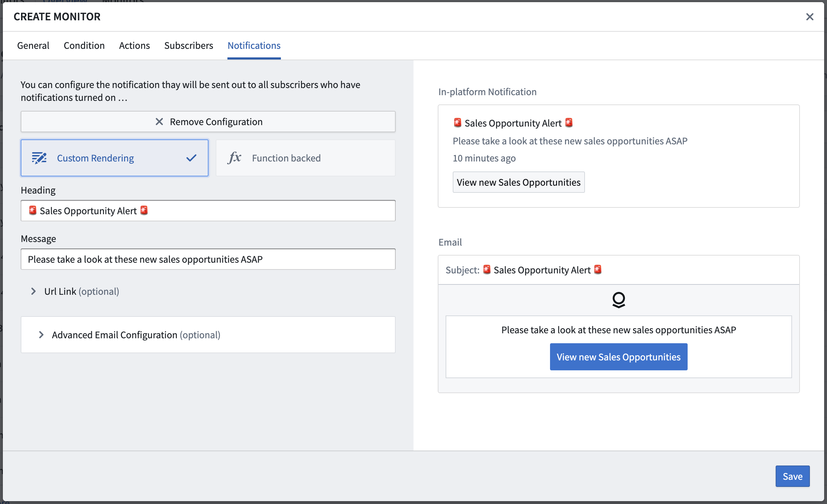Focus the Message input field

click(208, 259)
